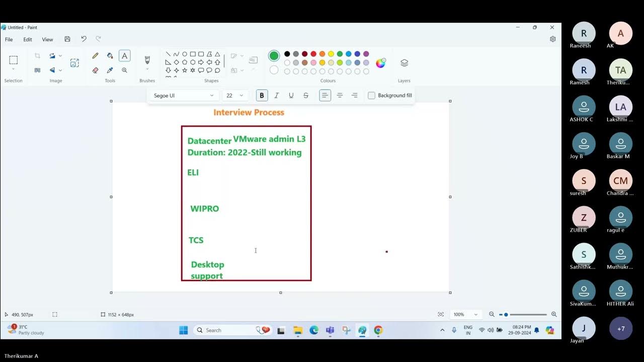Viewport: 644px width, 362px height.
Task: Set text alignment to left
Action: coord(325,96)
